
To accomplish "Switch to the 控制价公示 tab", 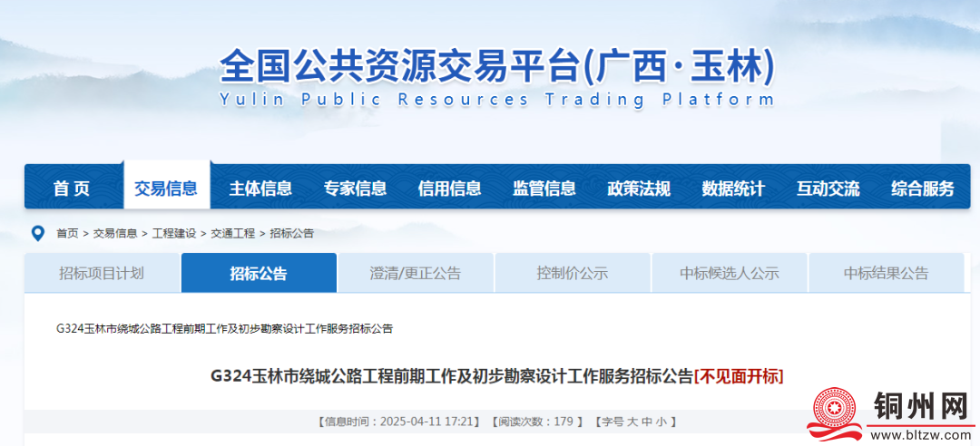I will pos(573,273).
